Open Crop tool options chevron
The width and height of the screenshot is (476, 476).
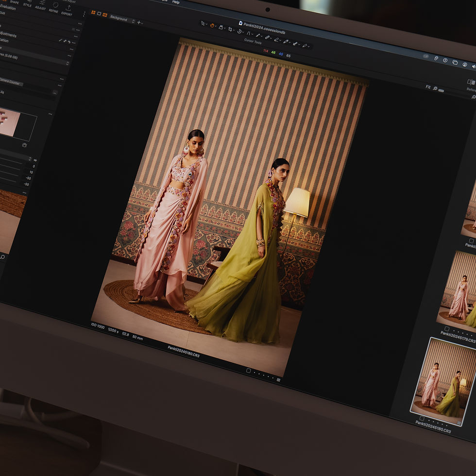tap(234, 30)
